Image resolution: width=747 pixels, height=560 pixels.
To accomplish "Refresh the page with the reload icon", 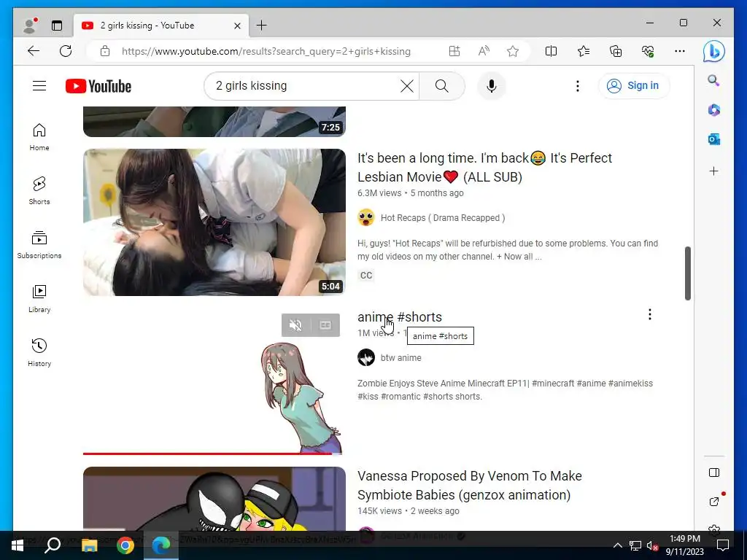I will (x=66, y=52).
